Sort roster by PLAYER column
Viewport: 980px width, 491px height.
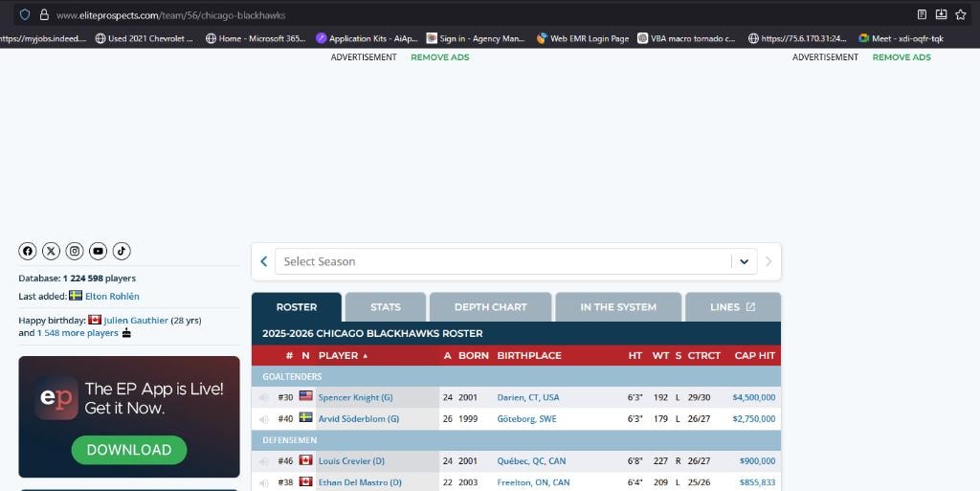point(344,355)
